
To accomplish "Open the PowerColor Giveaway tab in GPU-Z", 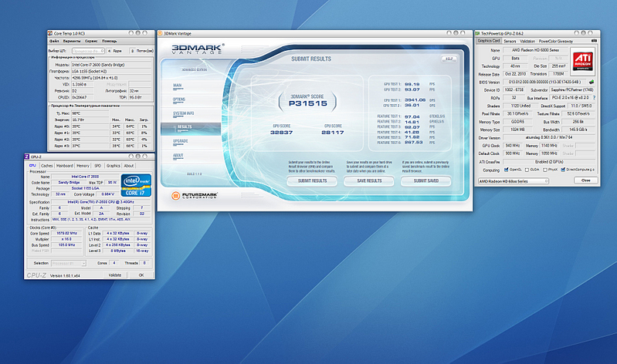I will point(556,41).
